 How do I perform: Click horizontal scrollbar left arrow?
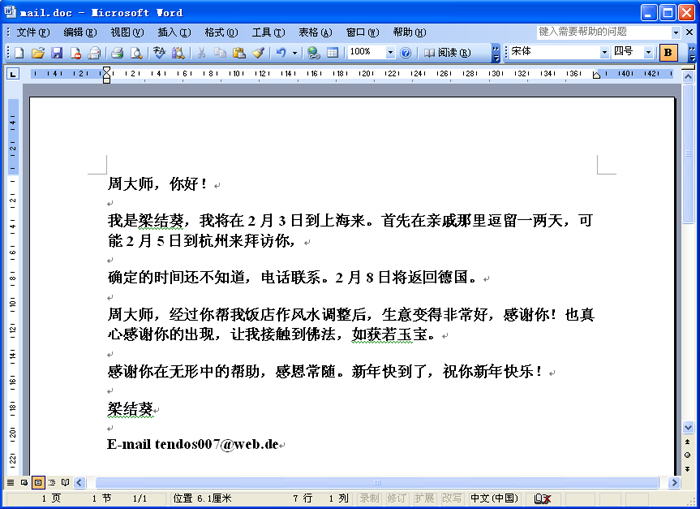(x=79, y=483)
